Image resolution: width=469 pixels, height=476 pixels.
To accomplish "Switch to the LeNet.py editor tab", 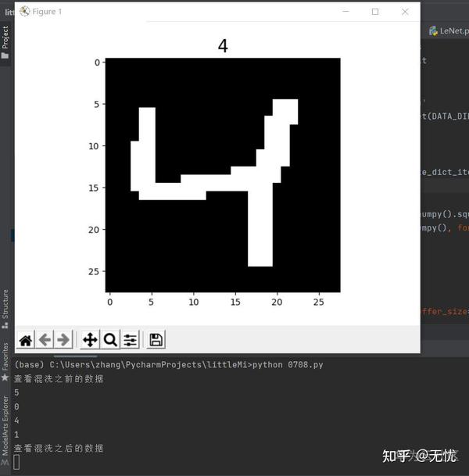I will 449,30.
